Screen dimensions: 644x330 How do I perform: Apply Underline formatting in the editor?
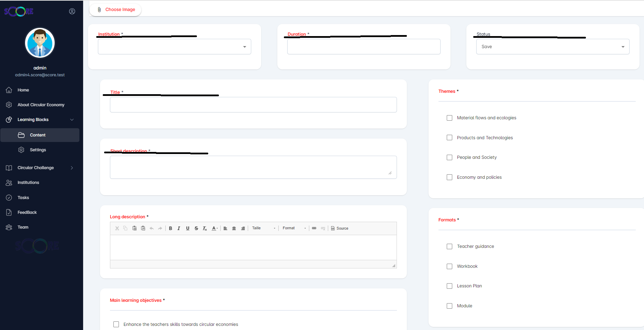coord(188,228)
